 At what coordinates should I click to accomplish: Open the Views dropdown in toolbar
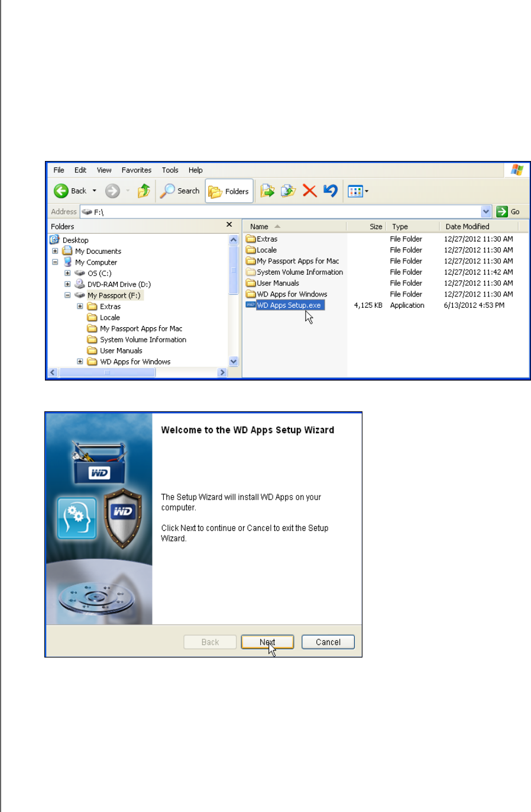tap(358, 191)
